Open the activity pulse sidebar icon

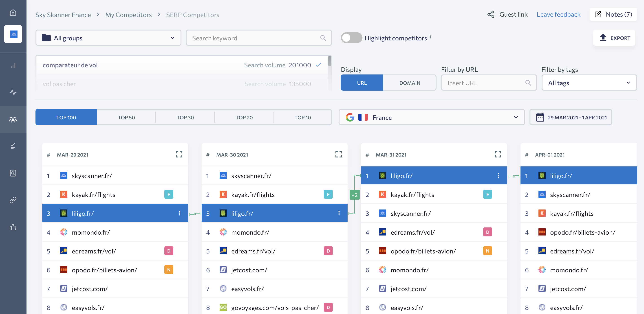point(13,92)
